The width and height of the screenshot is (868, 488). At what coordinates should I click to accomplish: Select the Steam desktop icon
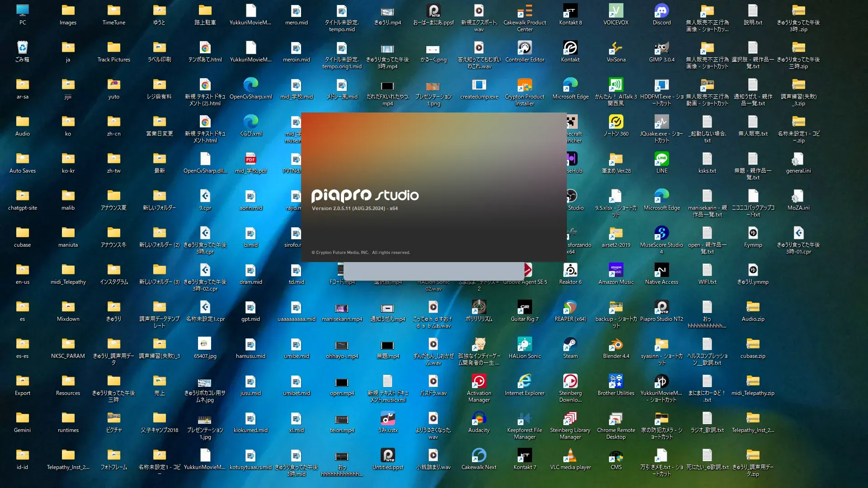point(570,344)
